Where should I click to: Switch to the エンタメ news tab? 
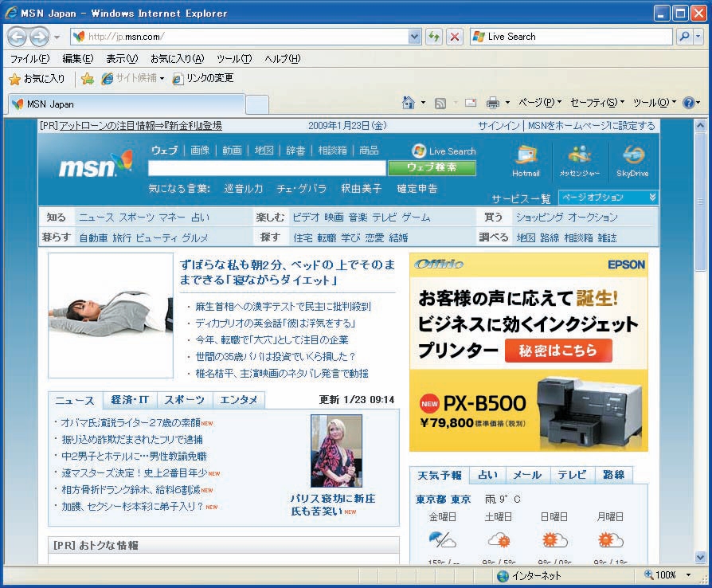(239, 400)
